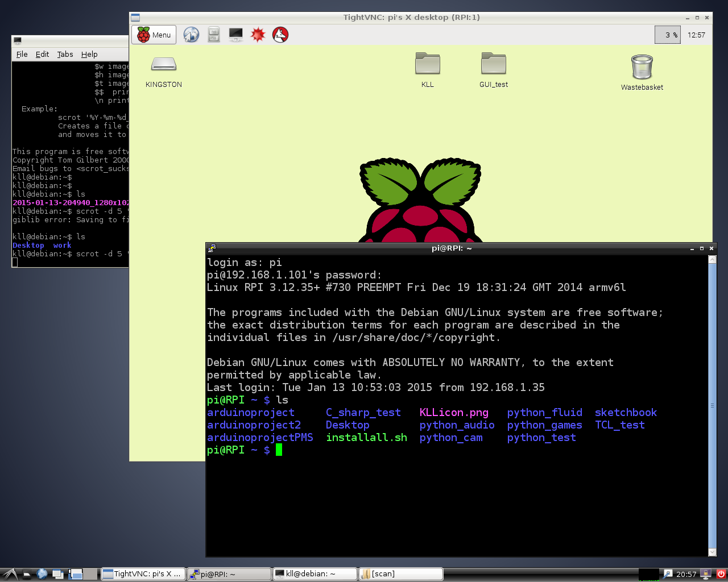This screenshot has height=582, width=728.
Task: Switch to kll@debian taskbar window
Action: tap(315, 574)
